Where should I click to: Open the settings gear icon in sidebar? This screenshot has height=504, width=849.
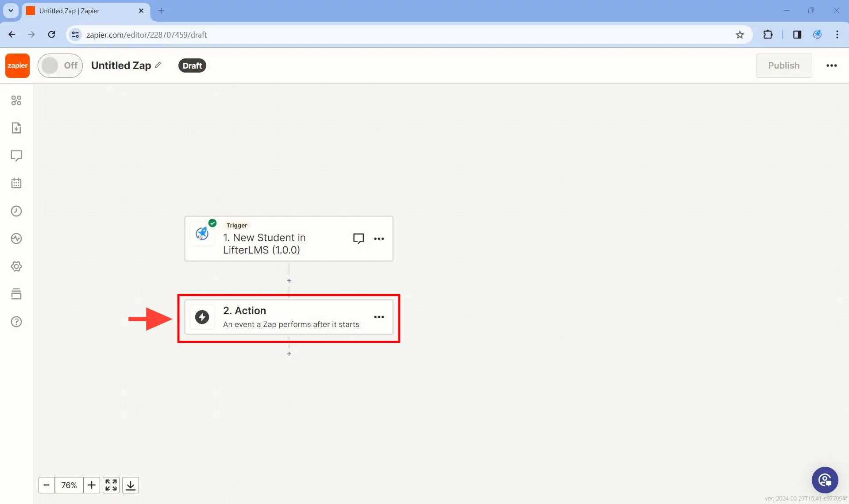pyautogui.click(x=16, y=266)
